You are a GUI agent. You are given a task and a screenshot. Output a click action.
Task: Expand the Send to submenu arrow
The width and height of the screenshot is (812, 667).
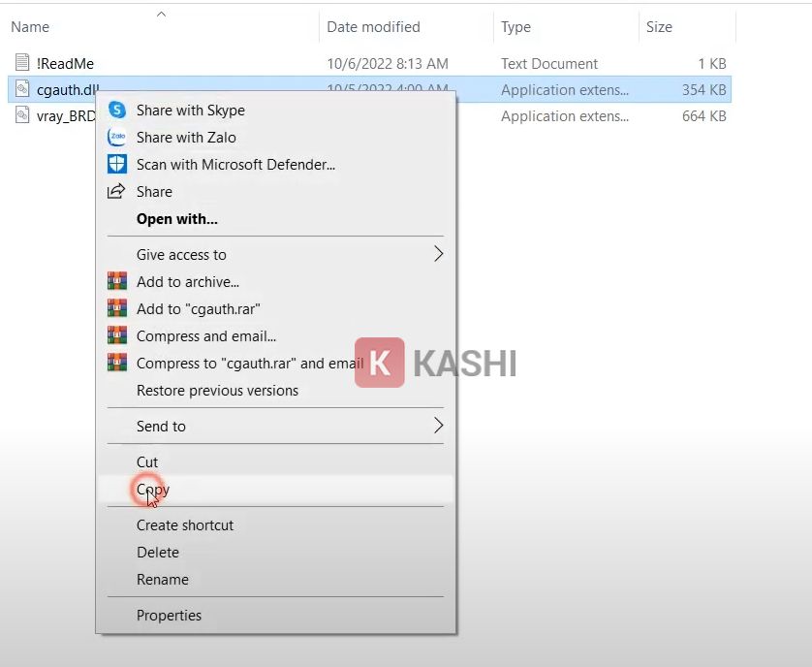coord(438,426)
